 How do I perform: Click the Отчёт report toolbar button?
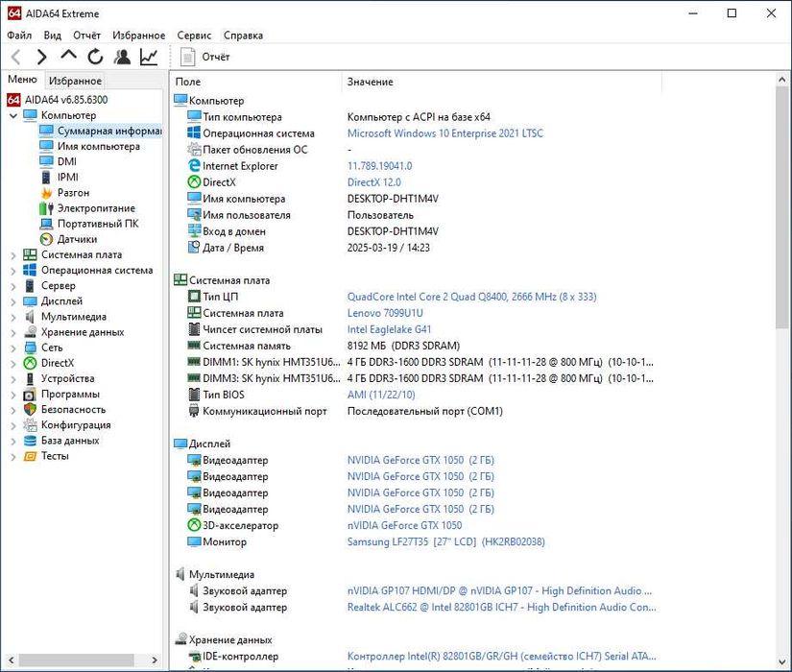[205, 58]
